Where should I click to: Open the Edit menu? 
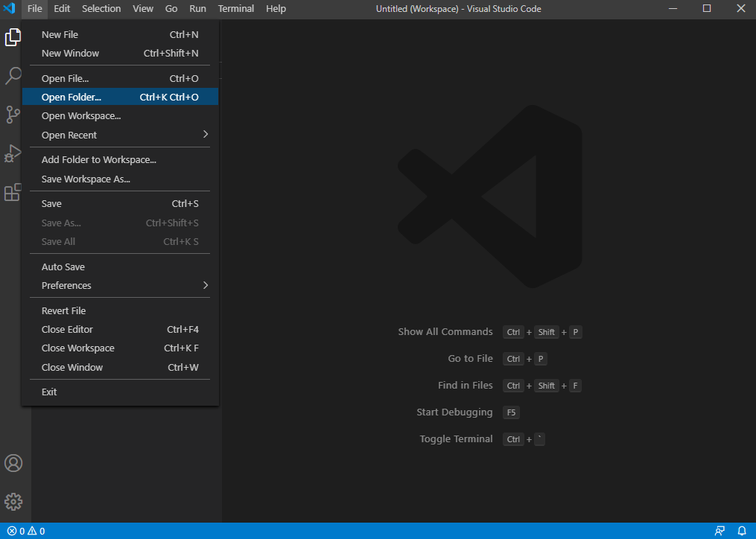[x=62, y=9]
